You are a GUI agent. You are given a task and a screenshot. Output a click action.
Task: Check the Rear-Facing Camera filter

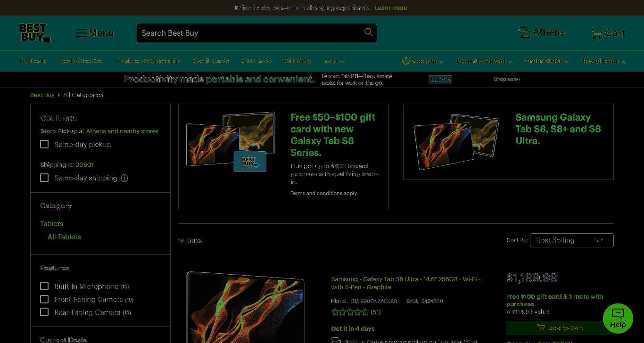44,312
